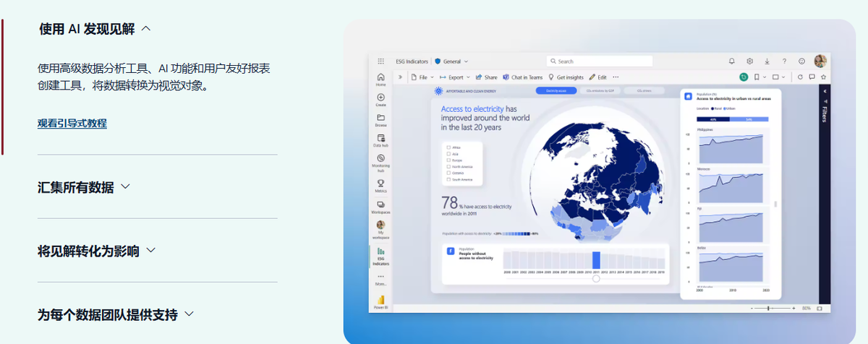
Task: Open Home in the Power BI sidebar
Action: coord(380,78)
